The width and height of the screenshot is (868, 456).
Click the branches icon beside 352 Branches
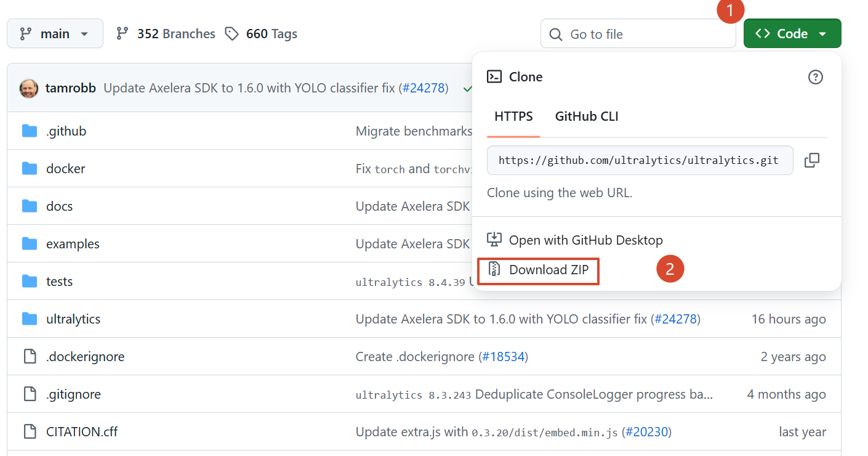pyautogui.click(x=123, y=34)
